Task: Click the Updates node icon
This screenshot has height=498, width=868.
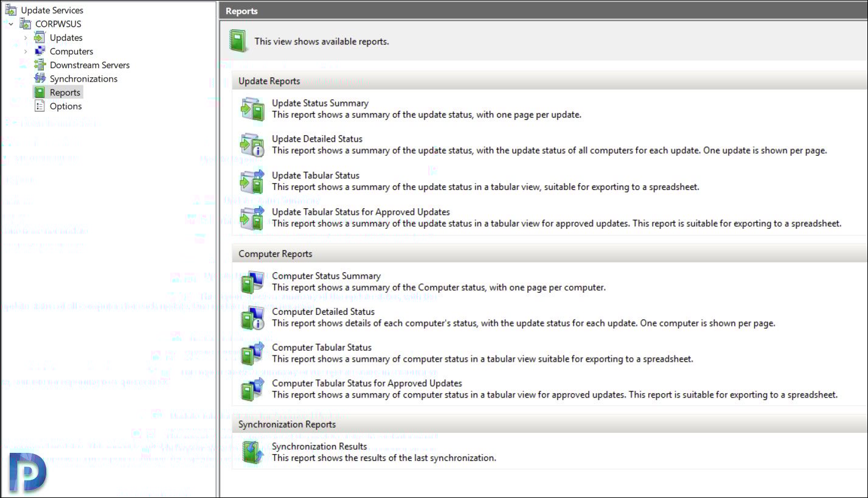Action: click(40, 37)
